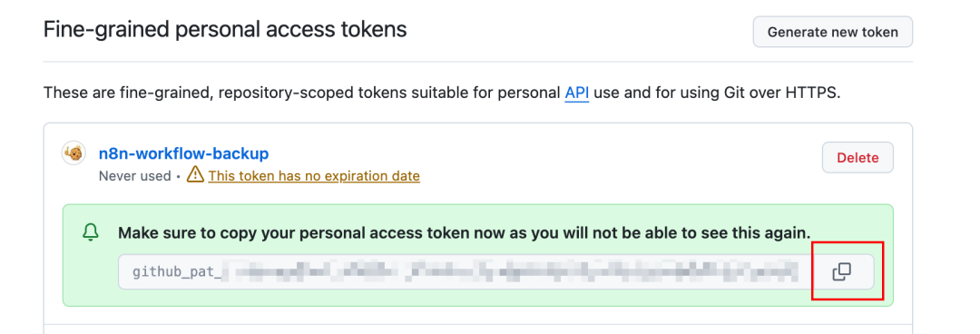Click the 'Never used' status text
Viewport: 980px width, 334px height.
(134, 176)
